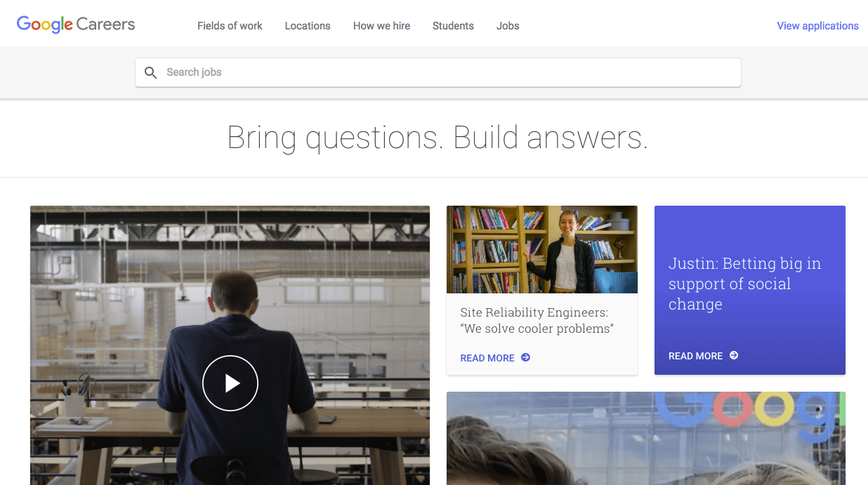Click the Google Careers logo
The height and width of the screenshot is (485, 868).
pyautogui.click(x=76, y=25)
